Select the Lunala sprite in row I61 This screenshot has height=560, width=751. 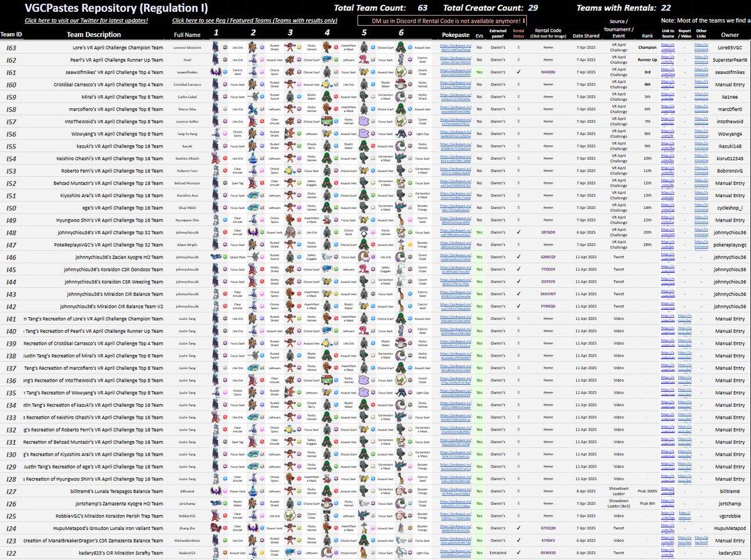[x=216, y=73]
